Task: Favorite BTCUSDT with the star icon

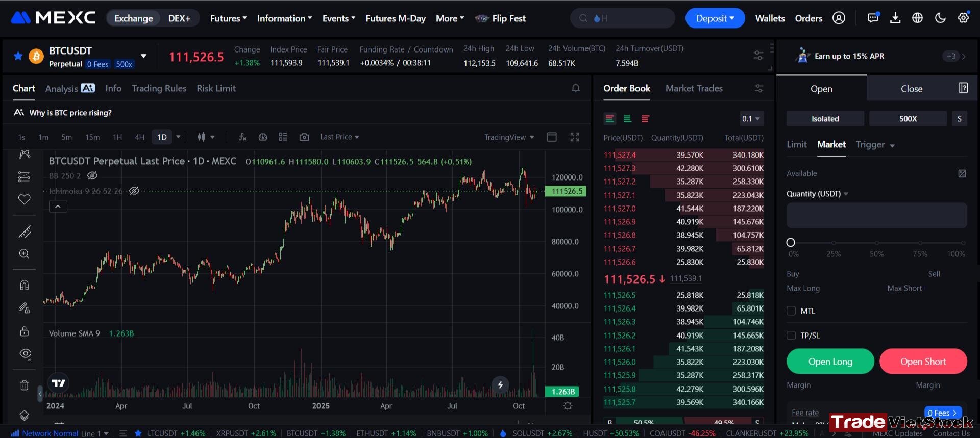Action: click(18, 56)
